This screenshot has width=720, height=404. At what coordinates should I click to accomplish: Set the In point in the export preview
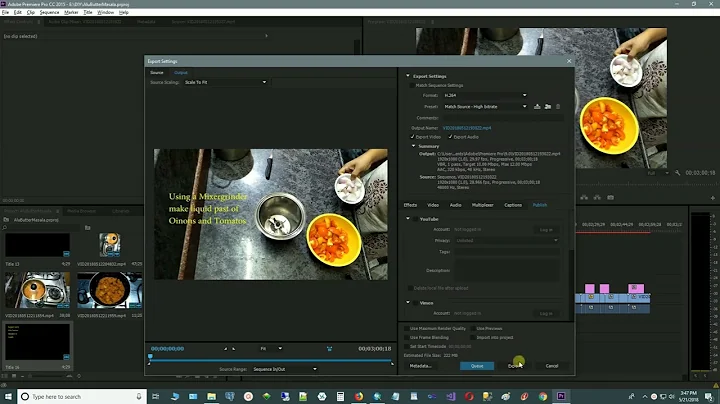225,349
